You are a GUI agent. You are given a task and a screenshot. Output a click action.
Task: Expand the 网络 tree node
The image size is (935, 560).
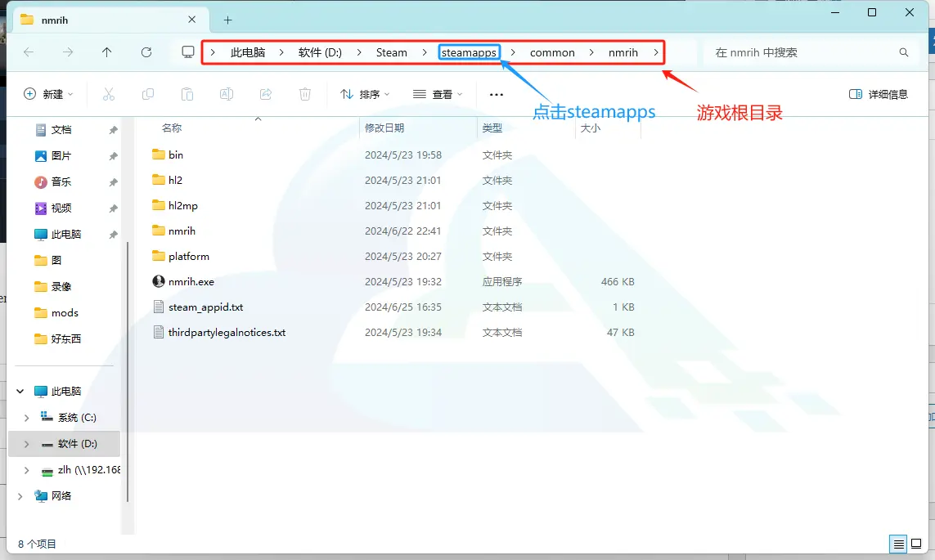(x=20, y=496)
